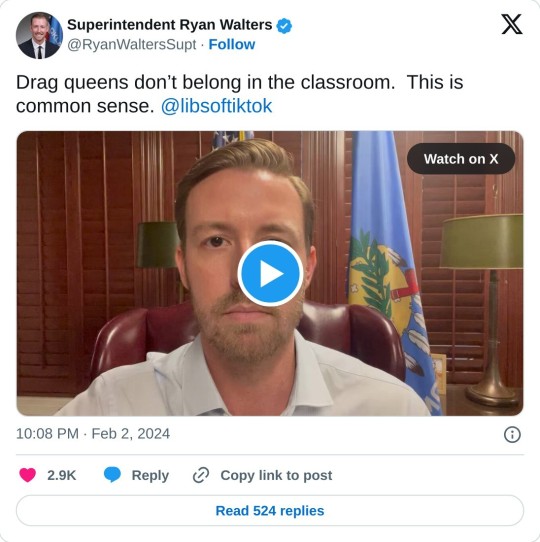
Task: Open the profile avatar picture
Action: point(39,35)
